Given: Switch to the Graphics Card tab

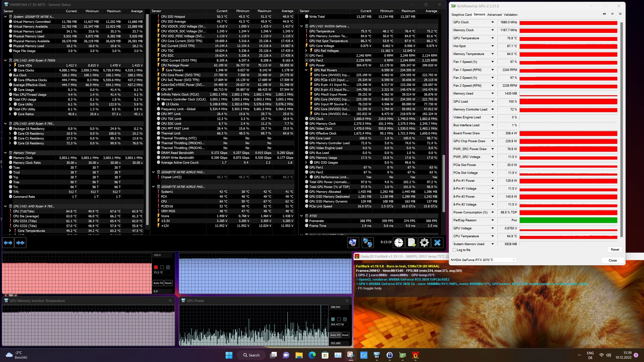Looking at the screenshot, I should (461, 15).
